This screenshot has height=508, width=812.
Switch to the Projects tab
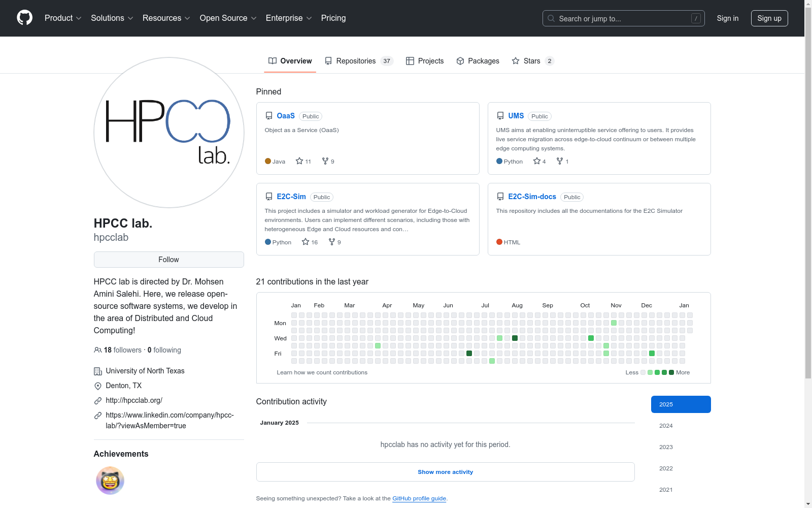tap(425, 61)
